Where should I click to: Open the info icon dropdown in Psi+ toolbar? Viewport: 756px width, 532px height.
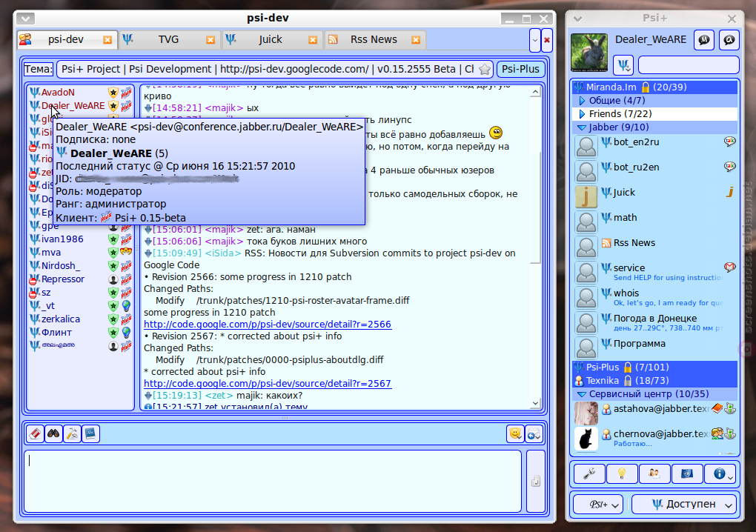click(720, 474)
